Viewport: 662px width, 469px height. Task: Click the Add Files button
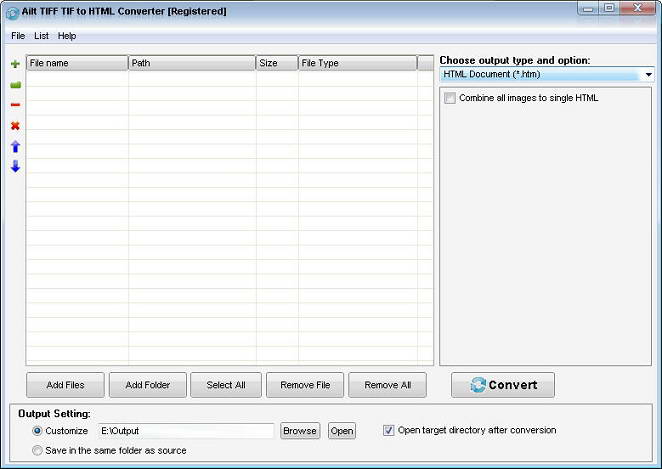[x=65, y=385]
